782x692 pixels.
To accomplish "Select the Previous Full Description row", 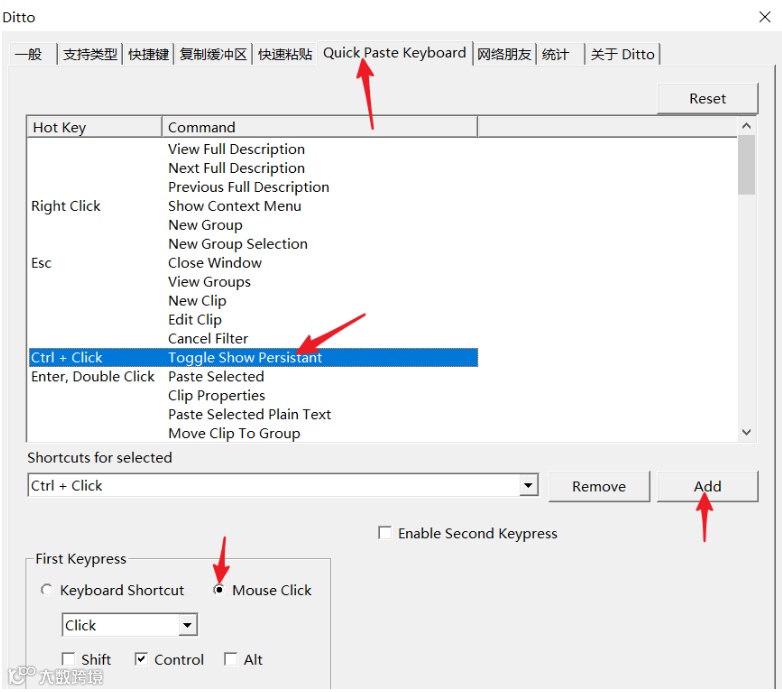I will pos(253,187).
